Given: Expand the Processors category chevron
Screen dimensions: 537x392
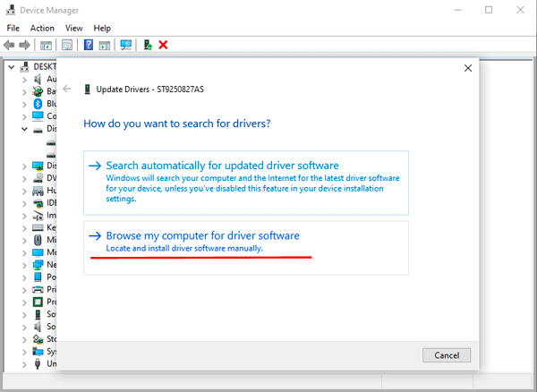Looking at the screenshot, I should point(24,303).
